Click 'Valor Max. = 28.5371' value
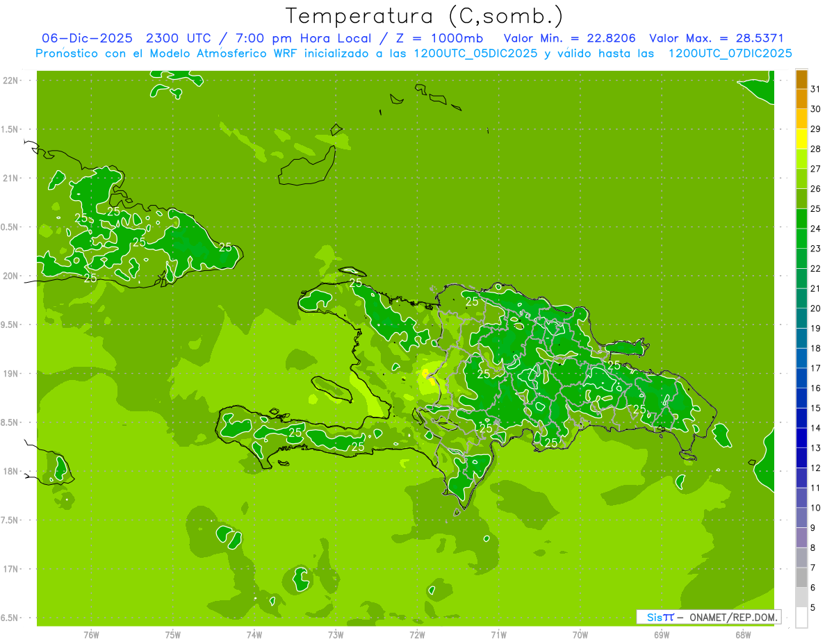 coord(717,38)
